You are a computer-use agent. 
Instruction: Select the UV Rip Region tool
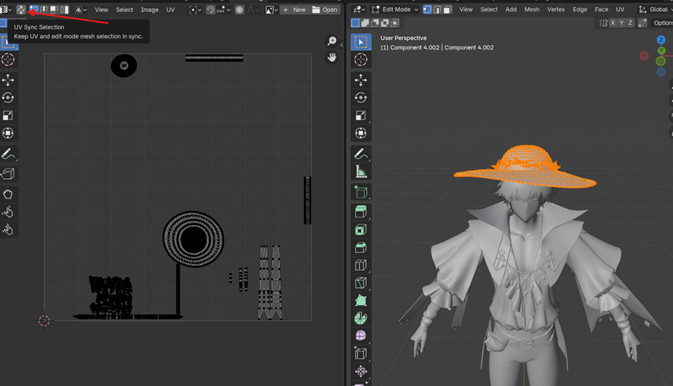(8, 174)
